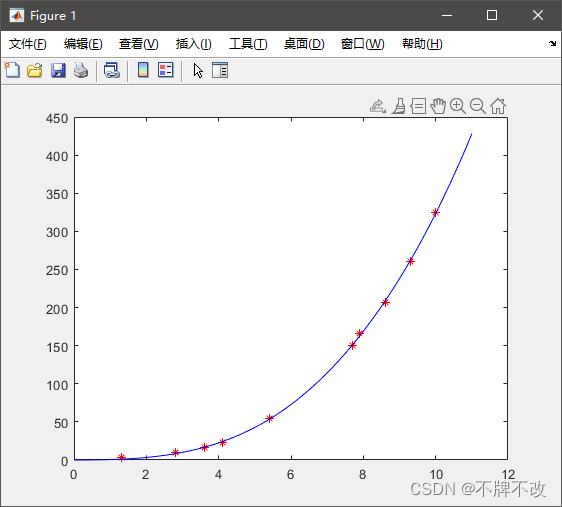Insert Colorbar using the toolbar icon
Viewport: 562px width, 507px height.
(x=143, y=70)
